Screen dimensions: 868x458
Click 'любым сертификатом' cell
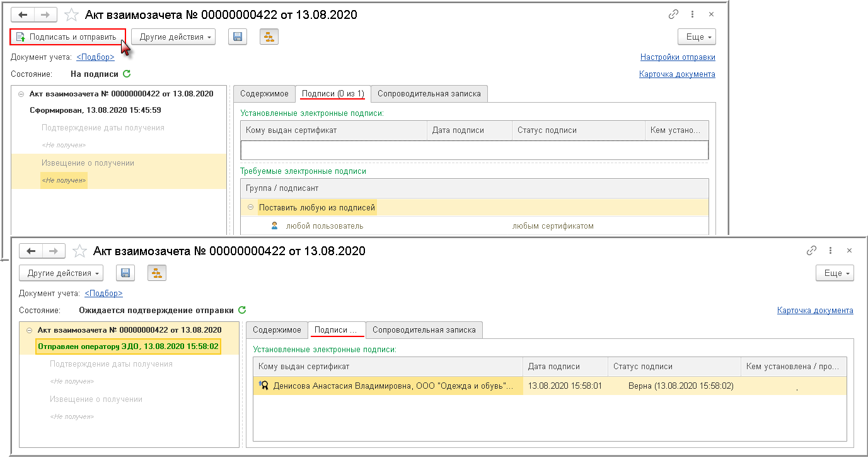click(x=553, y=226)
